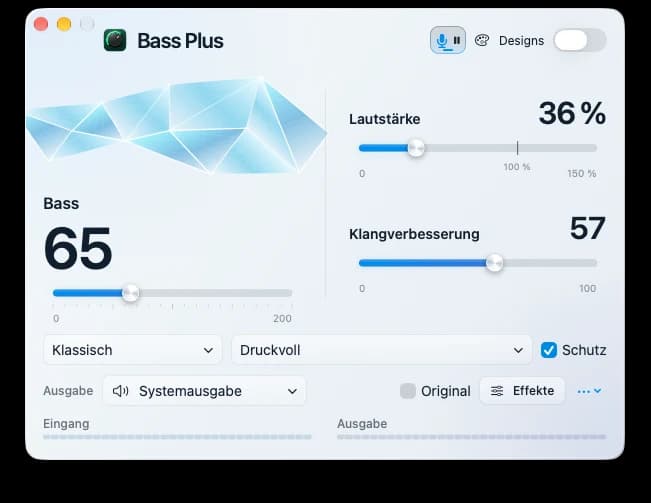Click the yellow minimize window button
The image size is (651, 503).
(64, 24)
